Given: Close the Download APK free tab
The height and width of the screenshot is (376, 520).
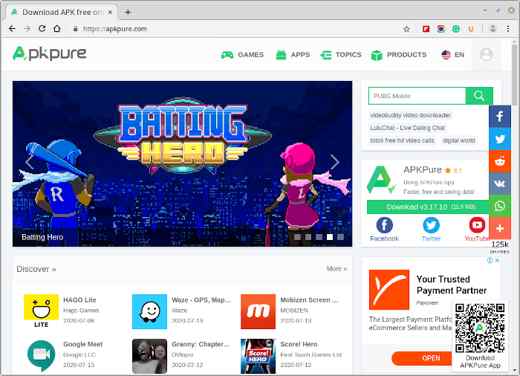Looking at the screenshot, I should point(110,12).
